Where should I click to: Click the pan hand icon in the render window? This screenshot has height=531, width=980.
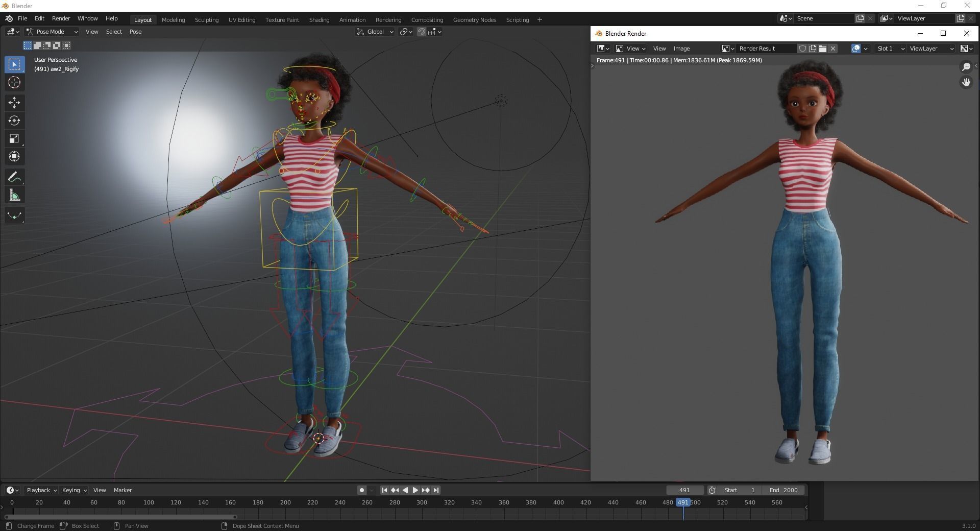tap(966, 82)
